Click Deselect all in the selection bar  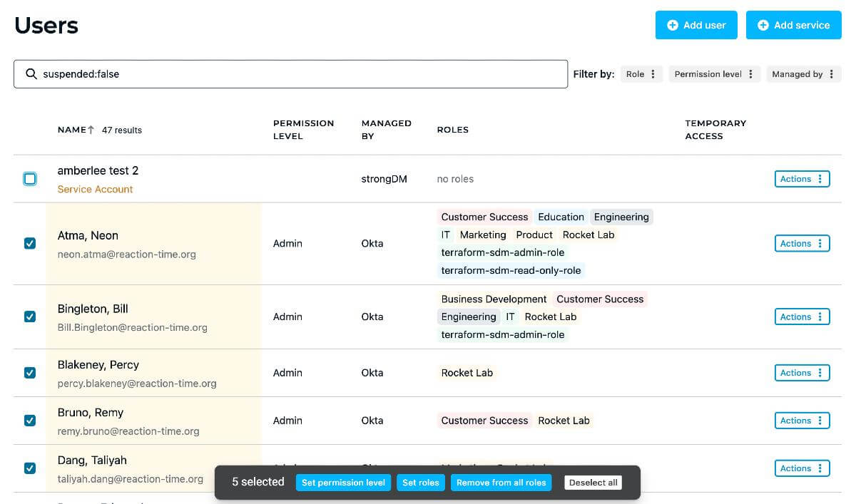(593, 483)
